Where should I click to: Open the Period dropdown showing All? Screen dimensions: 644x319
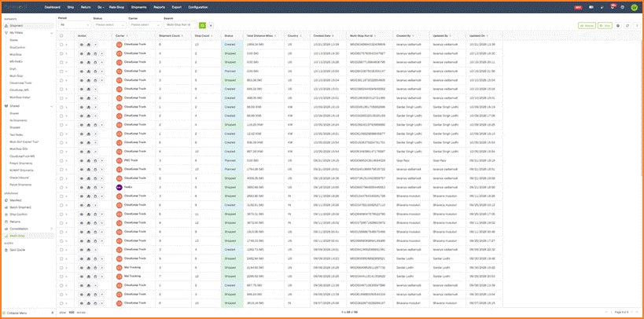74,25
